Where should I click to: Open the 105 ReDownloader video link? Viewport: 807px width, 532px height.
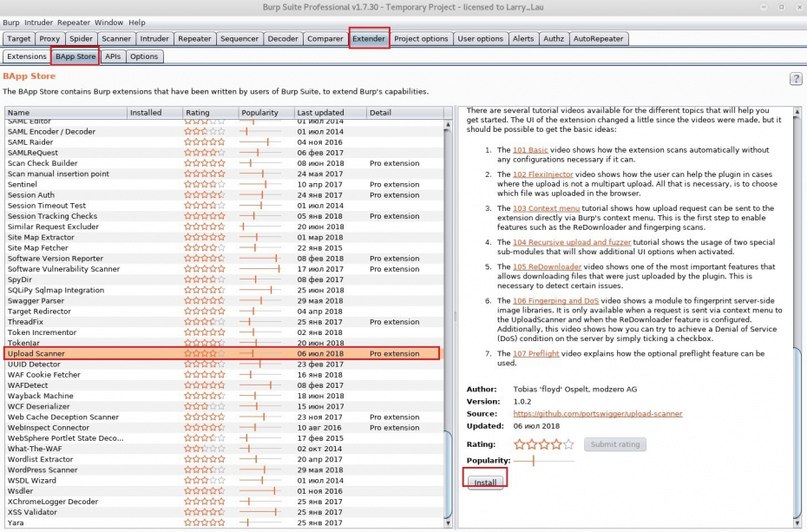pos(547,267)
